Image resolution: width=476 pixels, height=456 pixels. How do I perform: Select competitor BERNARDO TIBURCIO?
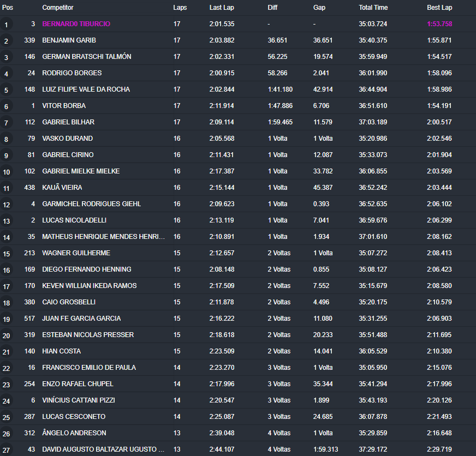76,24
